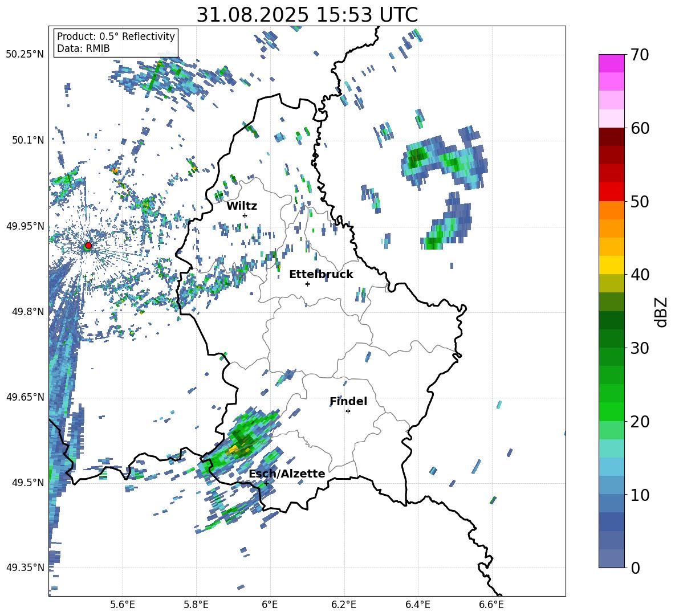Click the 49.95°N latitude label
This screenshot has width=675, height=616.
point(26,226)
